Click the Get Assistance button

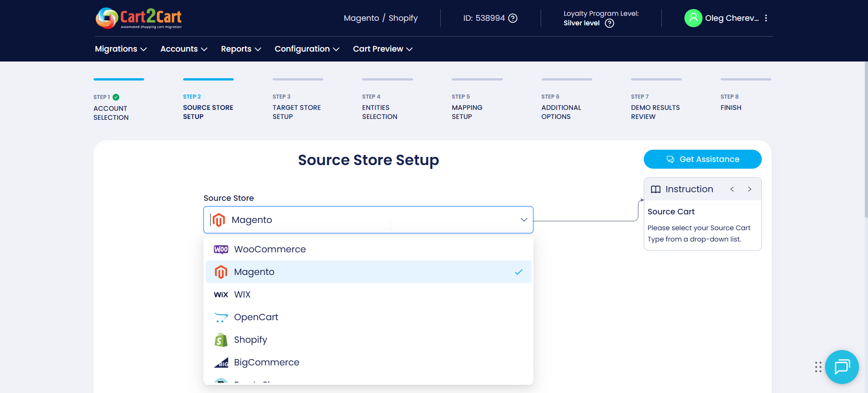pos(702,159)
